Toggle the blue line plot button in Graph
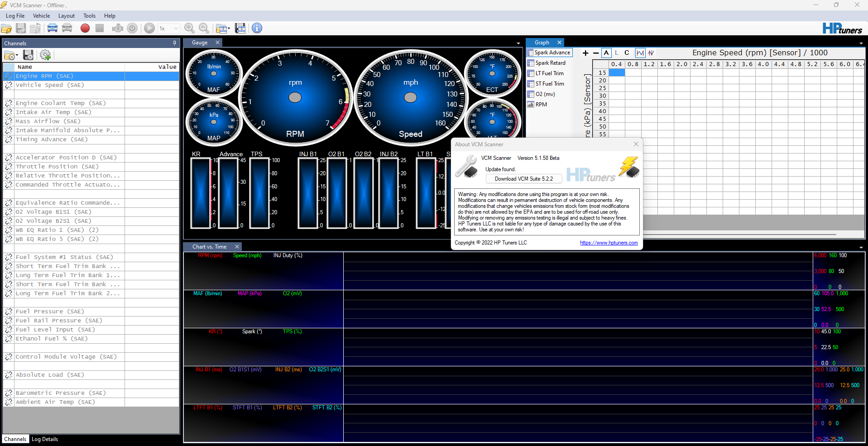 [640, 53]
